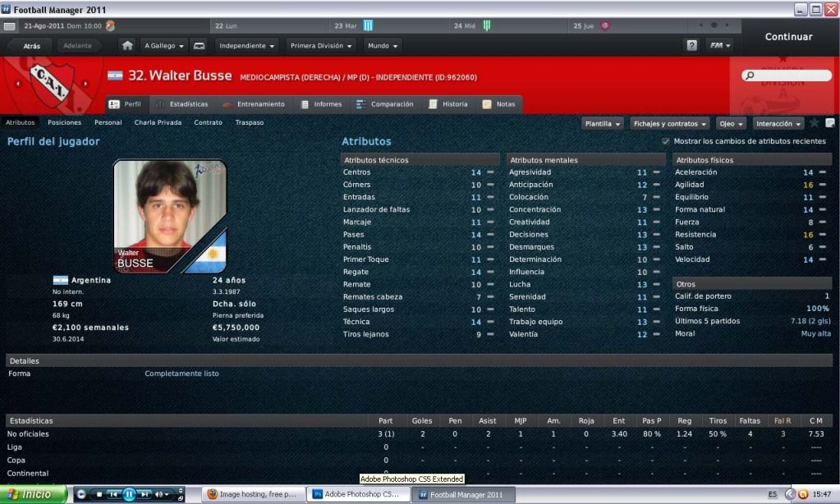Click the inbox icon next to A Gallego

(x=199, y=45)
